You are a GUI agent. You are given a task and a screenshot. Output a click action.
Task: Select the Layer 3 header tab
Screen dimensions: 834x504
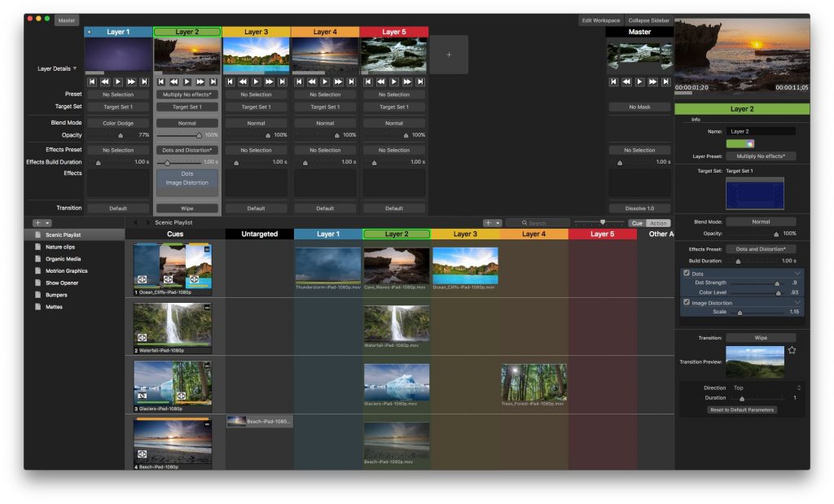click(256, 32)
